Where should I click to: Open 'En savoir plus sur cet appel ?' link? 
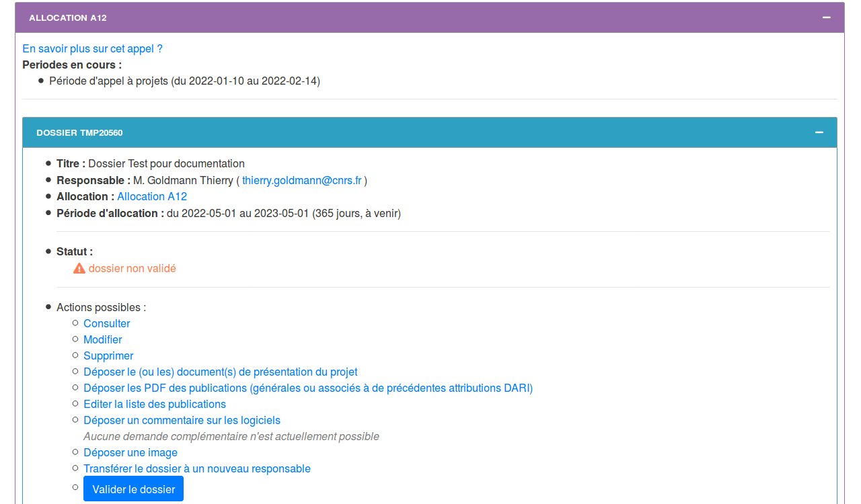(x=92, y=49)
